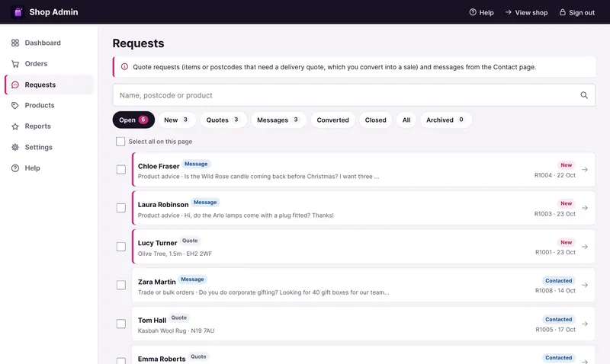
Task: Click the Help link in top bar
Action: [482, 12]
